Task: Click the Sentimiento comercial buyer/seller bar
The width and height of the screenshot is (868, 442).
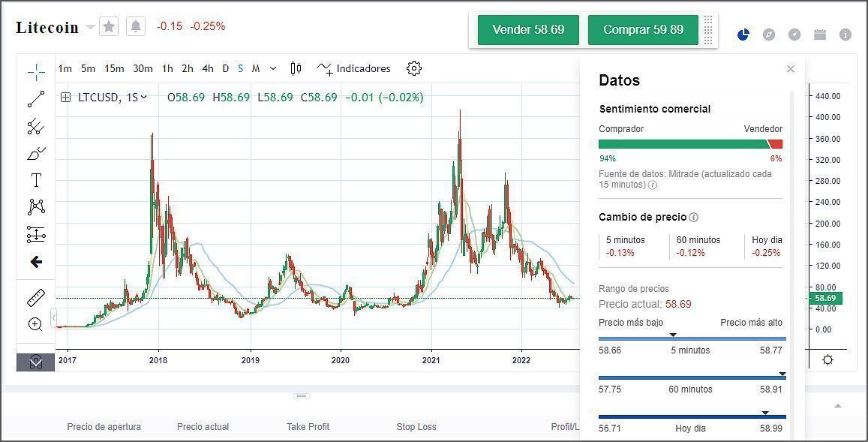Action: click(689, 144)
